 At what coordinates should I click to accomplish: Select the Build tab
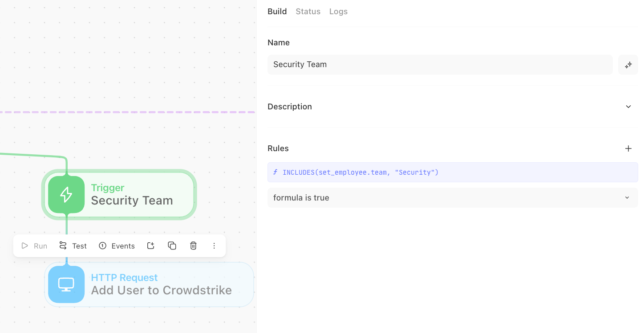click(277, 12)
